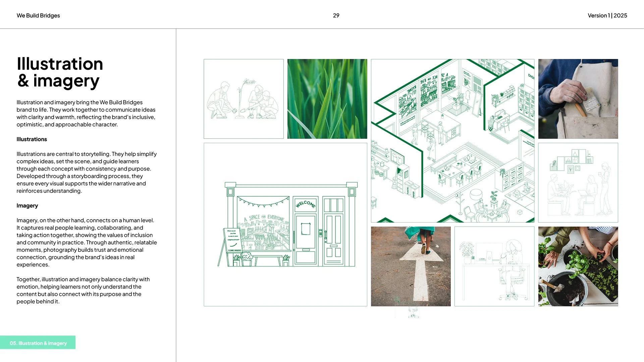
Task: Click the paintbrush in apron pocket photo
Action: [578, 99]
